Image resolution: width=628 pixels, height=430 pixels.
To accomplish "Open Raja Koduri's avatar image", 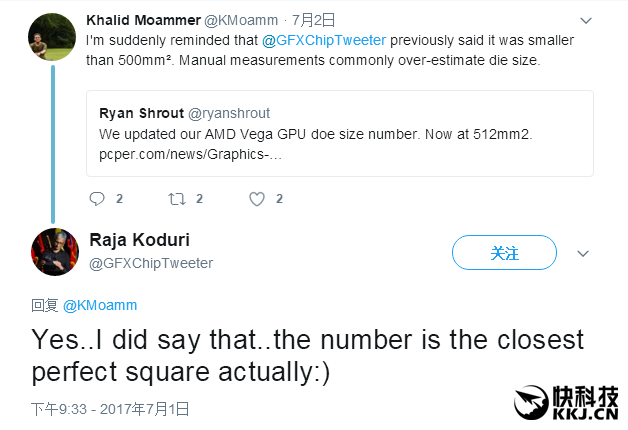I will pos(56,252).
